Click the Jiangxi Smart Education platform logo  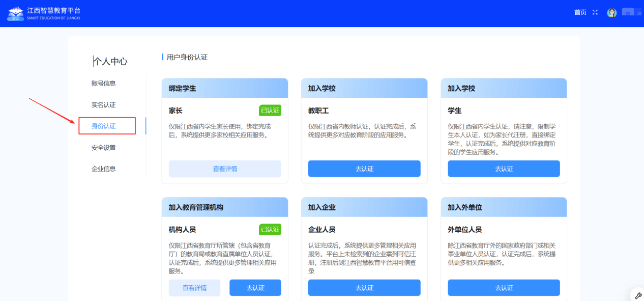tap(44, 13)
